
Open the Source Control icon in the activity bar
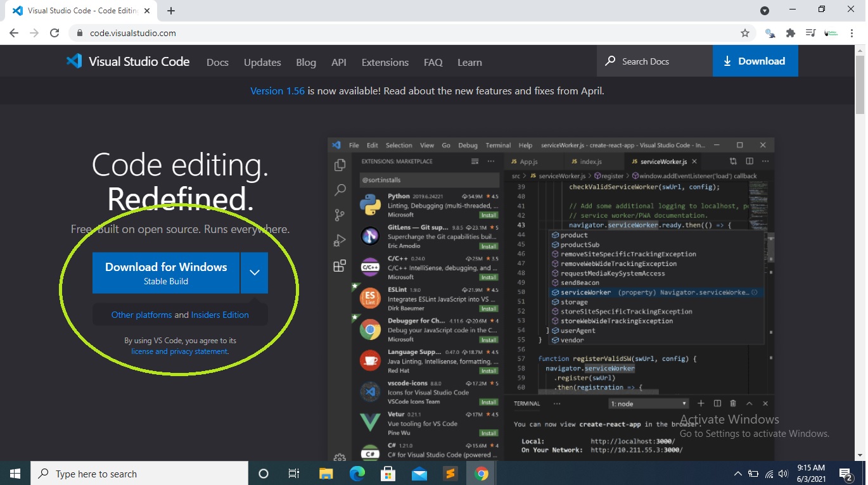pyautogui.click(x=339, y=215)
